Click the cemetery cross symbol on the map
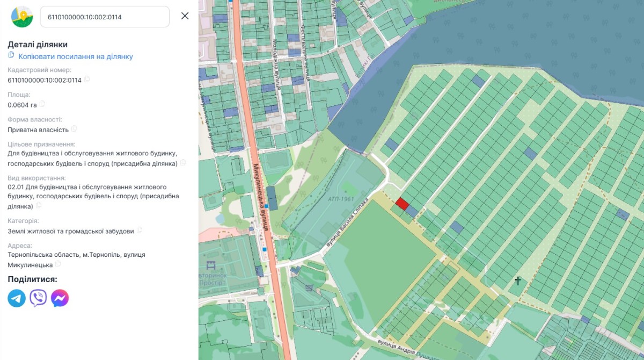644x360 pixels. (x=518, y=280)
